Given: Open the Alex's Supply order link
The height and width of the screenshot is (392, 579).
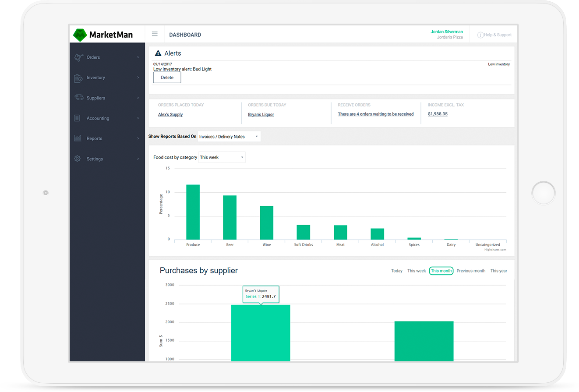Looking at the screenshot, I should (x=170, y=114).
